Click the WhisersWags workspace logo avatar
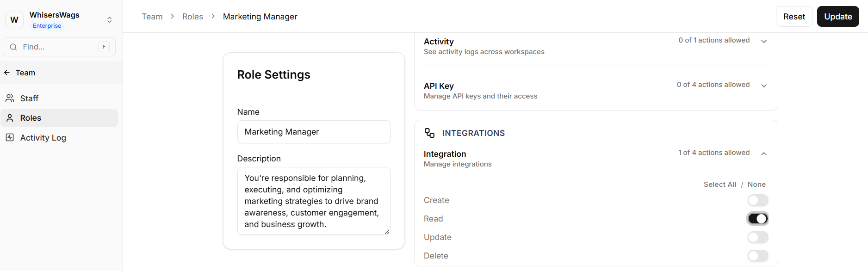Screen dimensions: 868x271 (14, 20)
